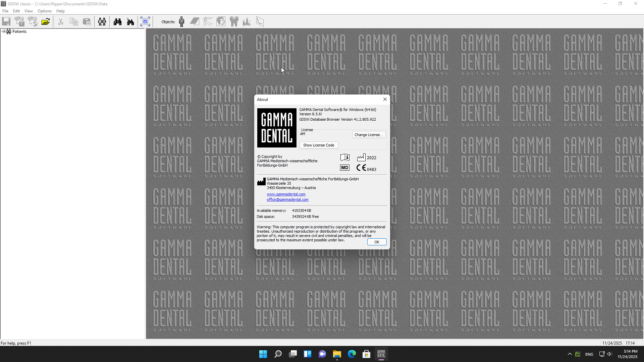Click the Copy toolbar icon
Screen dimensions: 644x362
point(74,22)
